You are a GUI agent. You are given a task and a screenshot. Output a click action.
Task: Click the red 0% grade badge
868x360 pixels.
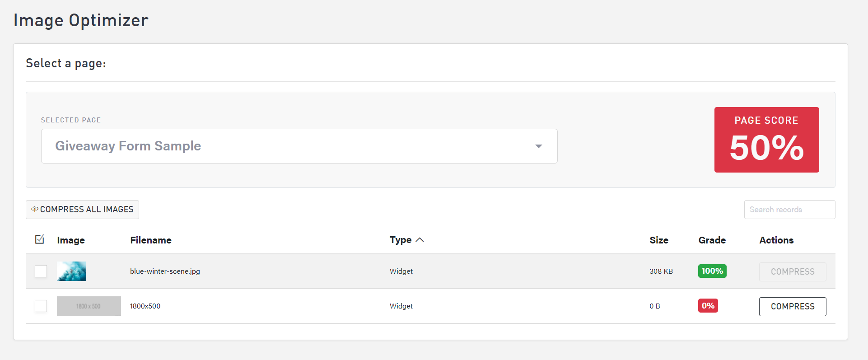(x=708, y=306)
